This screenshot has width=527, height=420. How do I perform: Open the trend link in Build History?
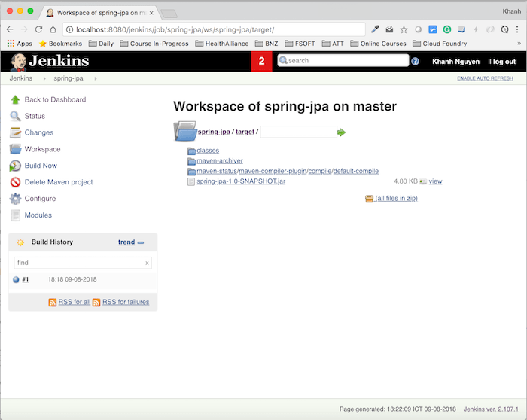coord(126,242)
